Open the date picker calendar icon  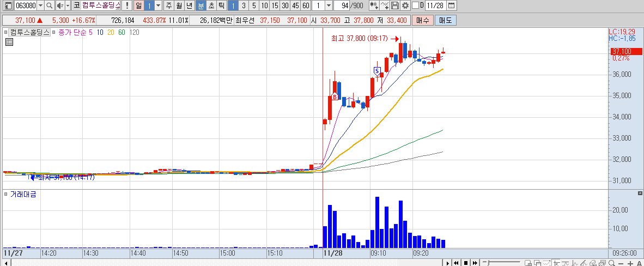point(451,5)
